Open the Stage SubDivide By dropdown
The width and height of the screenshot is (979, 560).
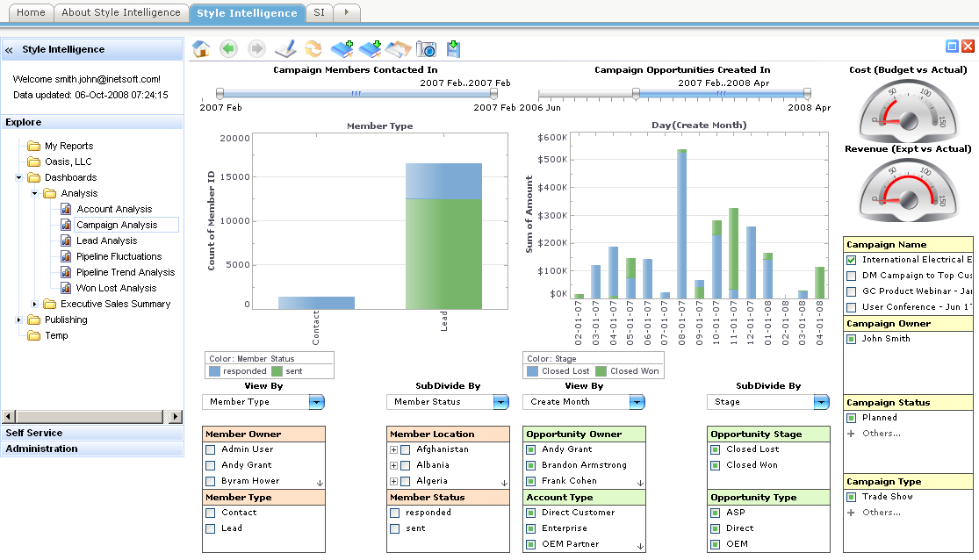pyautogui.click(x=821, y=402)
